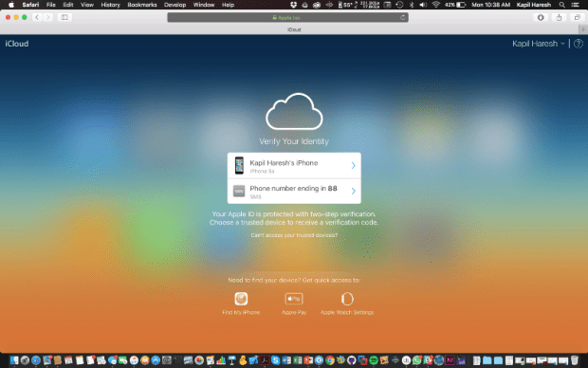Open the Develop menu
This screenshot has width=588, height=368.
[x=175, y=5]
